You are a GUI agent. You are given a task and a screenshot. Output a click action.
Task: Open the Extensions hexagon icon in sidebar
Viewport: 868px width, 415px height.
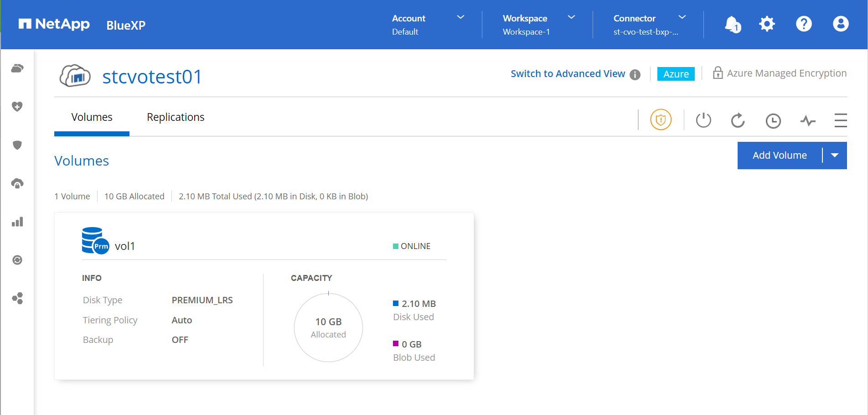17,299
